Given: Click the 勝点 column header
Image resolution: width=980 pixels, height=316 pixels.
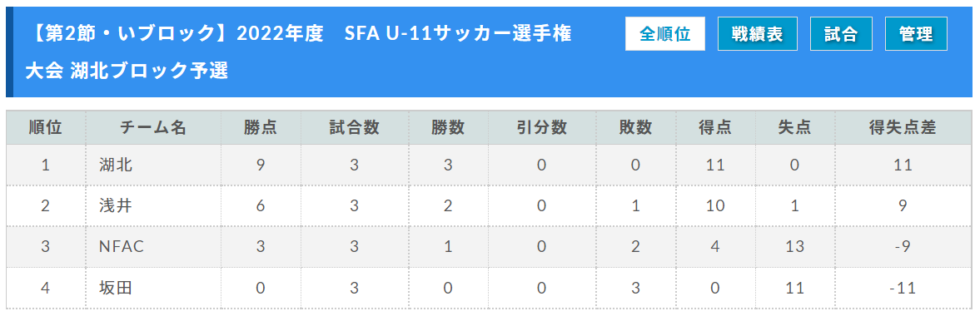Looking at the screenshot, I should coord(261,127).
